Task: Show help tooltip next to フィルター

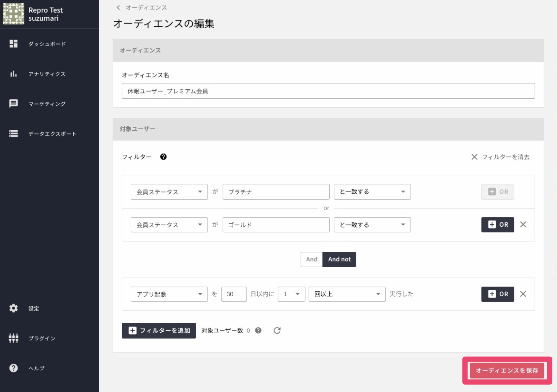Action: [163, 157]
